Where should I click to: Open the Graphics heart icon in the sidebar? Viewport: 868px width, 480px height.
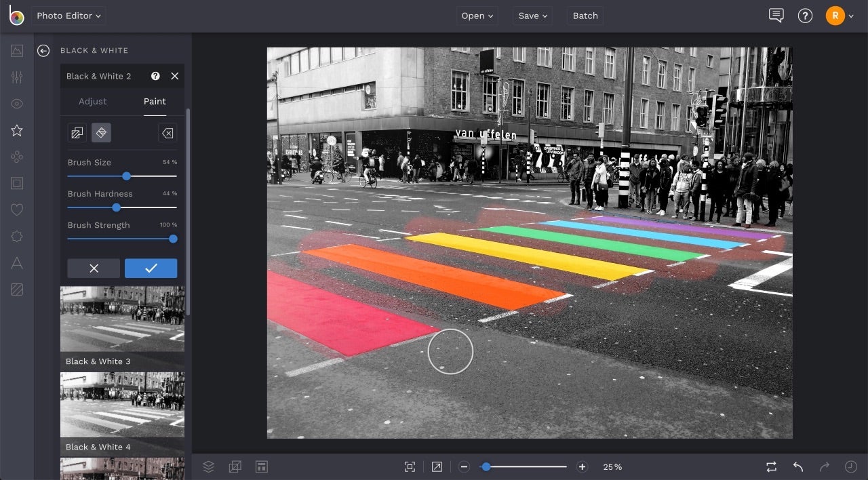click(x=16, y=209)
